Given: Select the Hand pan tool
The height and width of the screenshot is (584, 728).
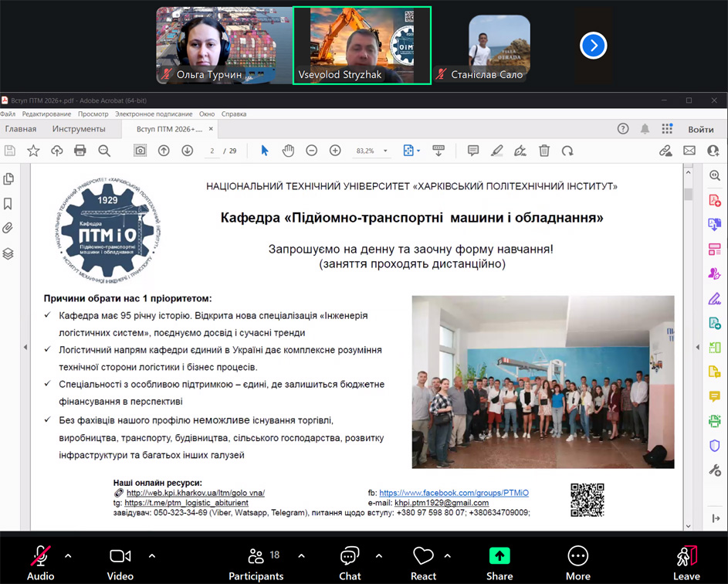Looking at the screenshot, I should pyautogui.click(x=288, y=151).
